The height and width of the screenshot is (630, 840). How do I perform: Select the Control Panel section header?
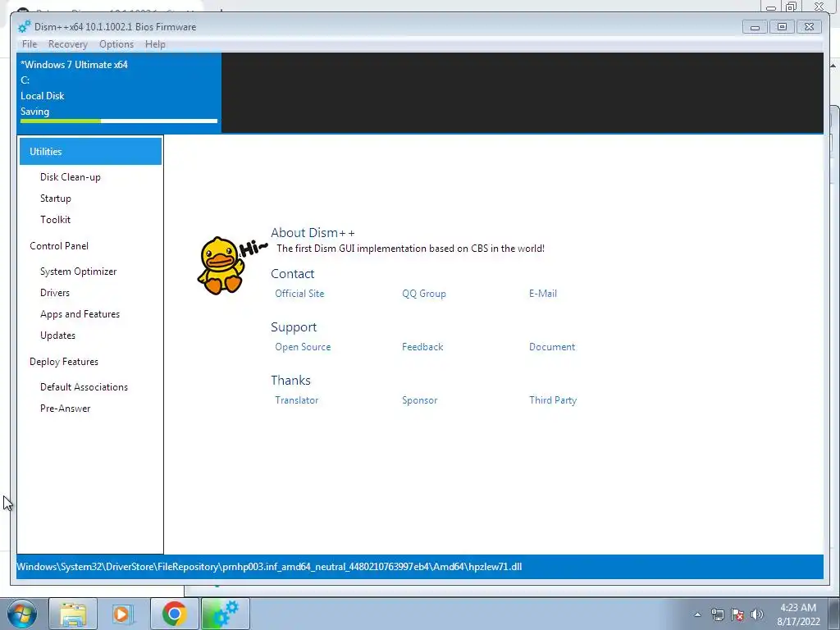tap(59, 246)
